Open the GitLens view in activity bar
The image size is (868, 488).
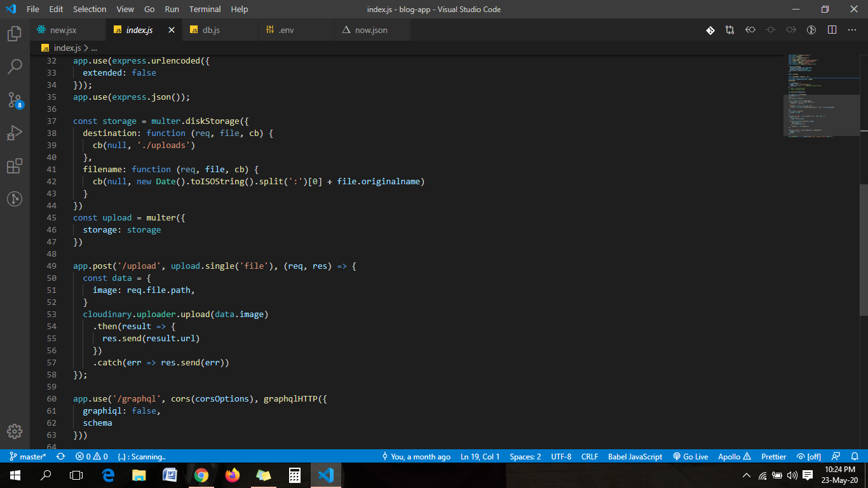(15, 199)
